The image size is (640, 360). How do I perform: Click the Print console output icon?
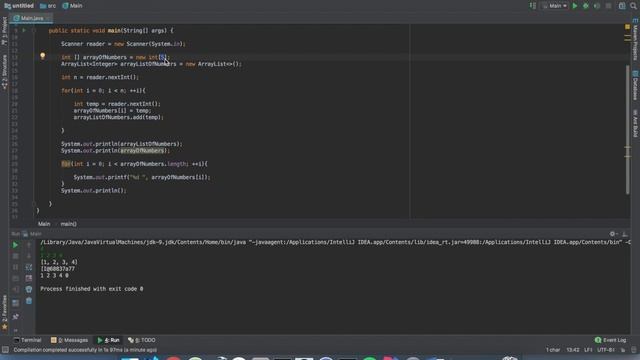[x=29, y=289]
